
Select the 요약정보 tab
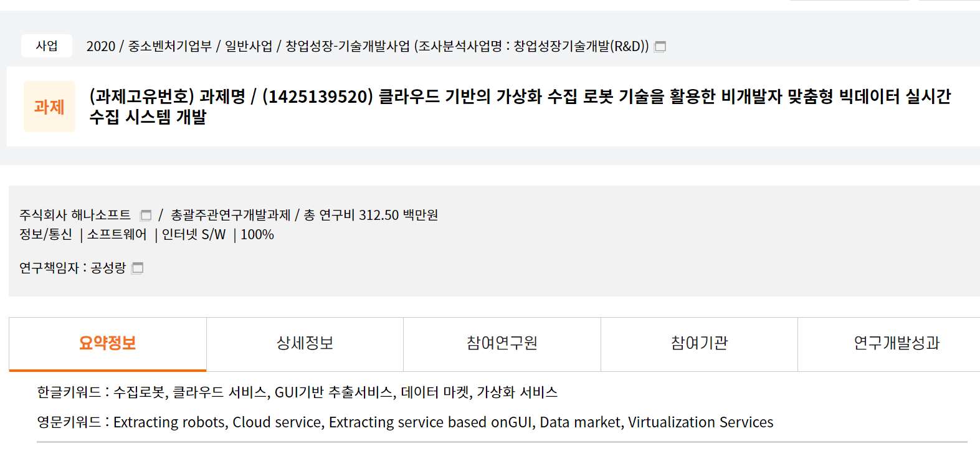108,344
